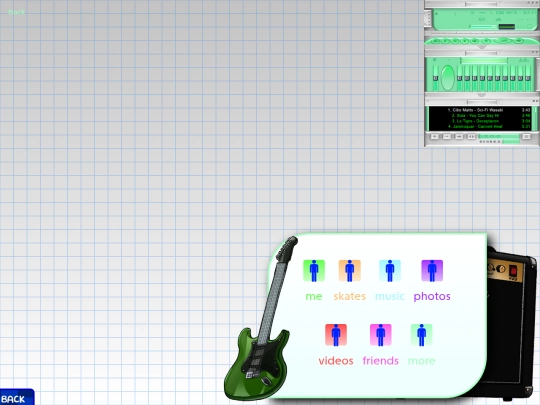This screenshot has height=405, width=540.
Task: Click the playlist right-arrow button
Action: tap(459, 137)
